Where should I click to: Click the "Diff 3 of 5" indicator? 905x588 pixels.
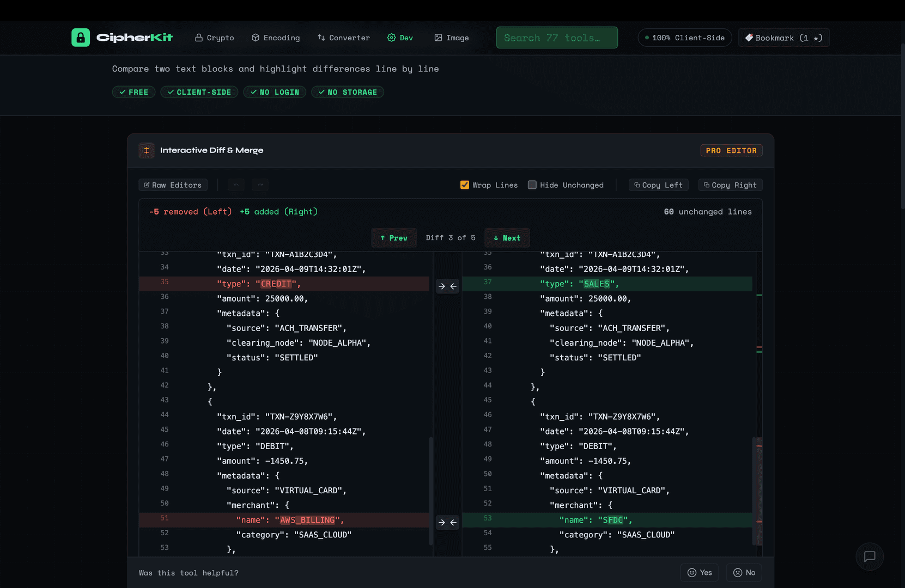pyautogui.click(x=451, y=238)
